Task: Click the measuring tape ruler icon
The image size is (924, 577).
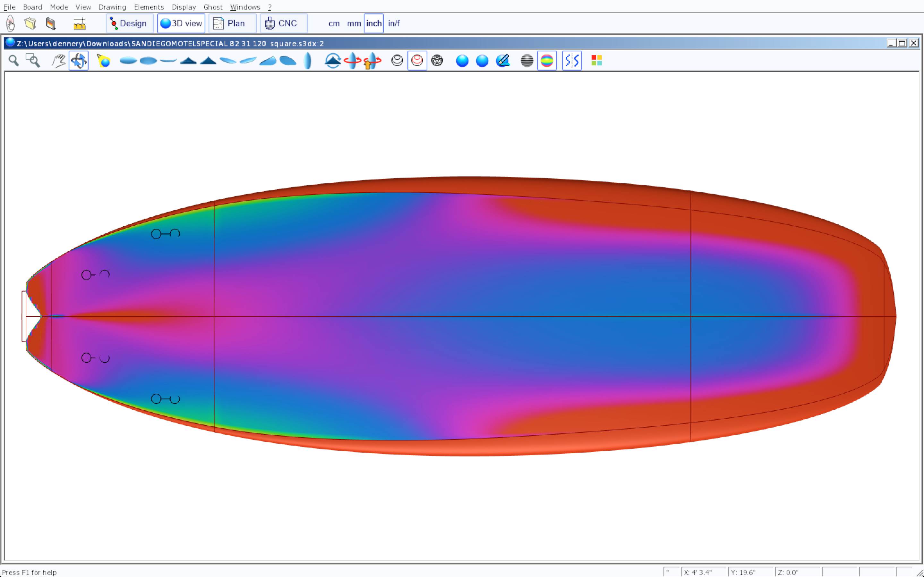Action: point(80,24)
